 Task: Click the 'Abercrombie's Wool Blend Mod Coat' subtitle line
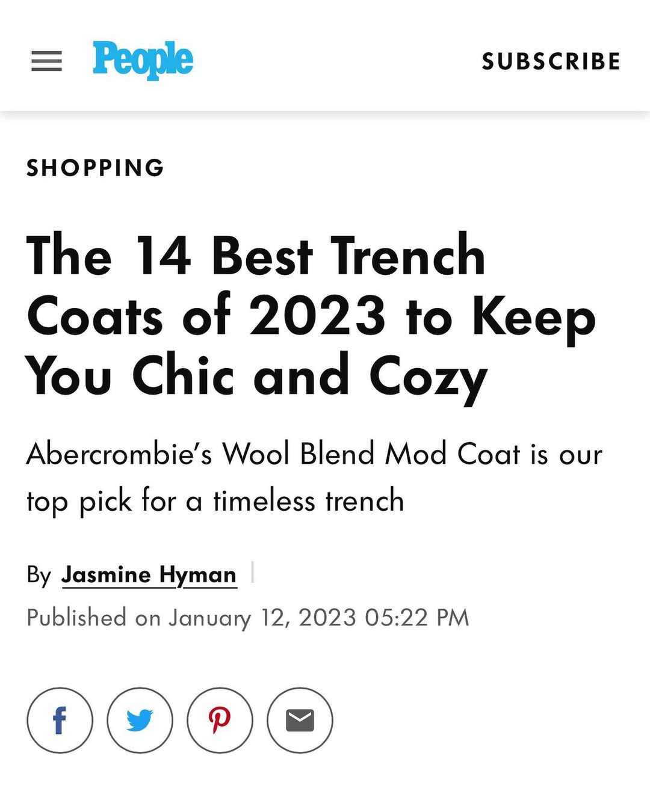[x=314, y=454]
